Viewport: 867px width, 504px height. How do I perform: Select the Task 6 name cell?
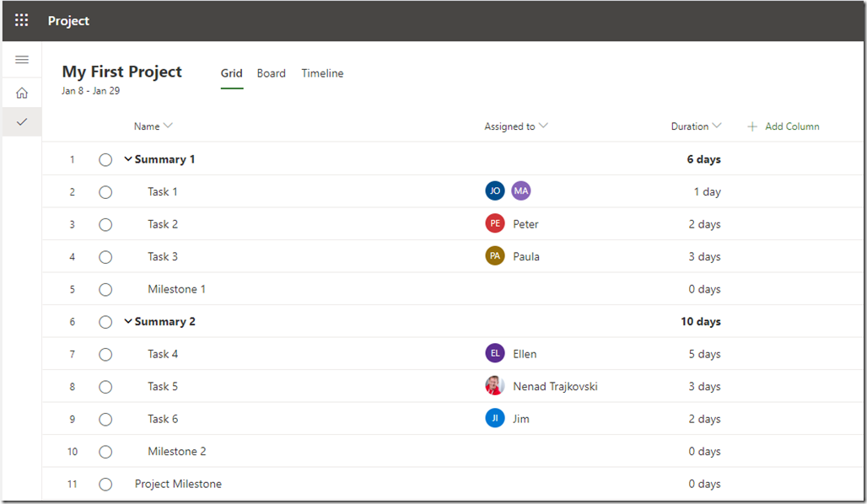(x=163, y=419)
